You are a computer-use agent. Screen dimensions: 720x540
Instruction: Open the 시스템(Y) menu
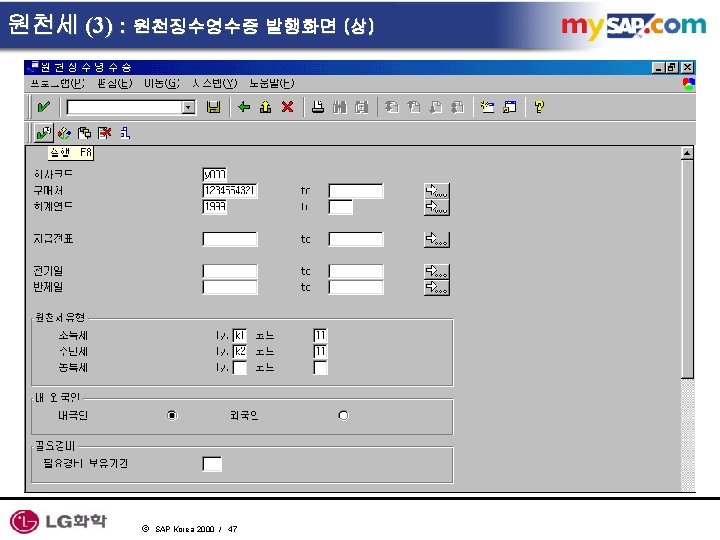click(214, 84)
